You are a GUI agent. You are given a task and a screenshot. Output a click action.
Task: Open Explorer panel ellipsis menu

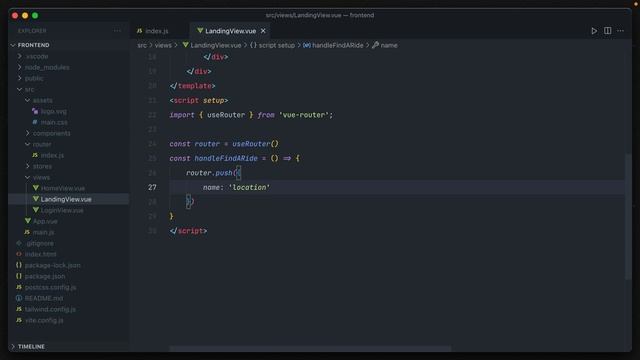[x=117, y=31]
